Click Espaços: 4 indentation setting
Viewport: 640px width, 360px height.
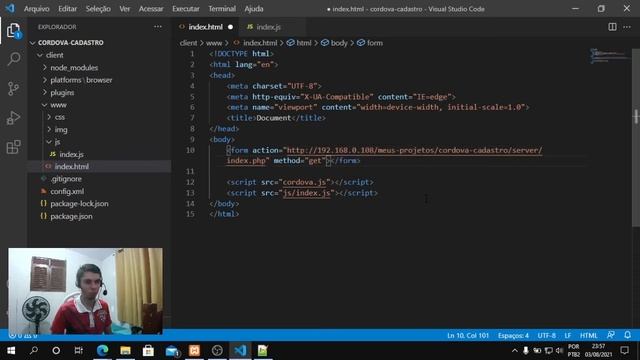coord(513,336)
